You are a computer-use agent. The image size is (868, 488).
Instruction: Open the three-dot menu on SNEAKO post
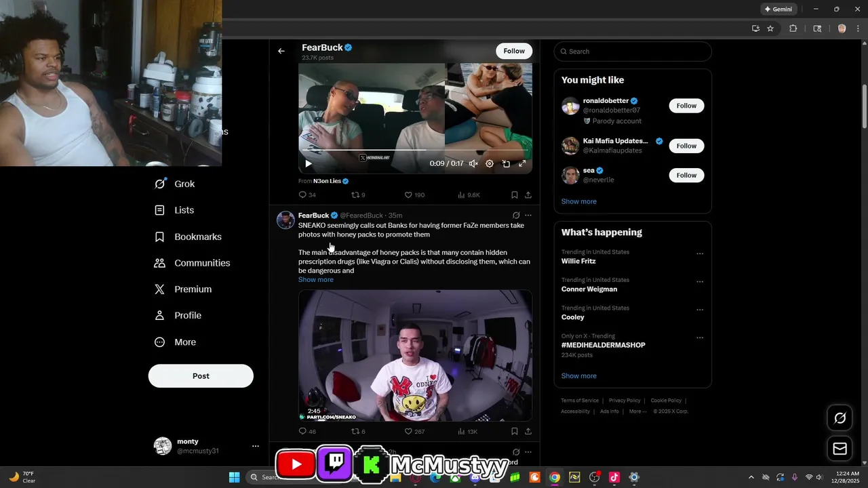click(528, 216)
